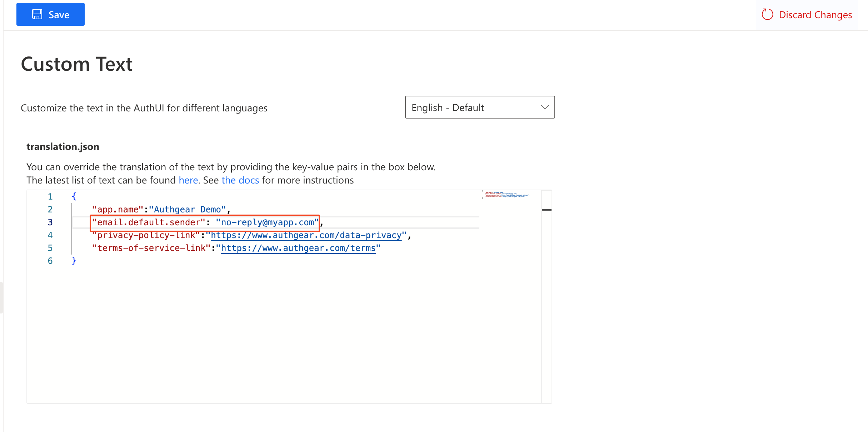Click the data-privacy URL in editor
The image size is (868, 432).
coord(306,235)
